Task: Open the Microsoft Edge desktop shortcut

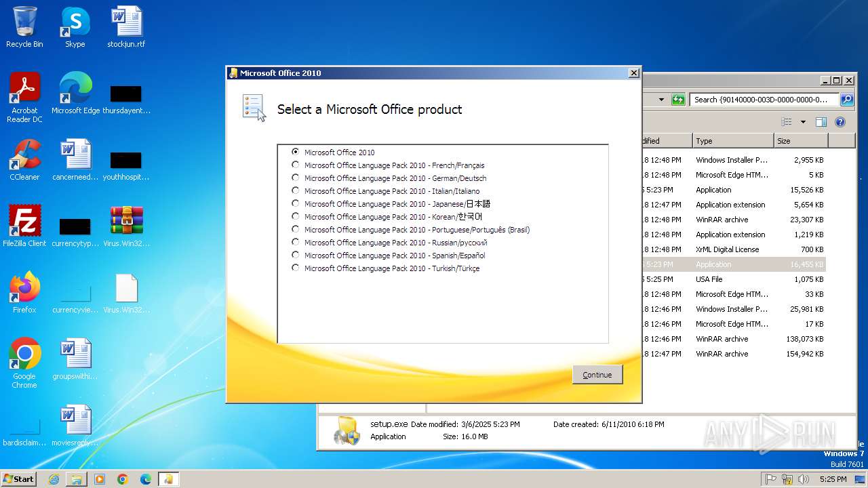Action: click(75, 94)
